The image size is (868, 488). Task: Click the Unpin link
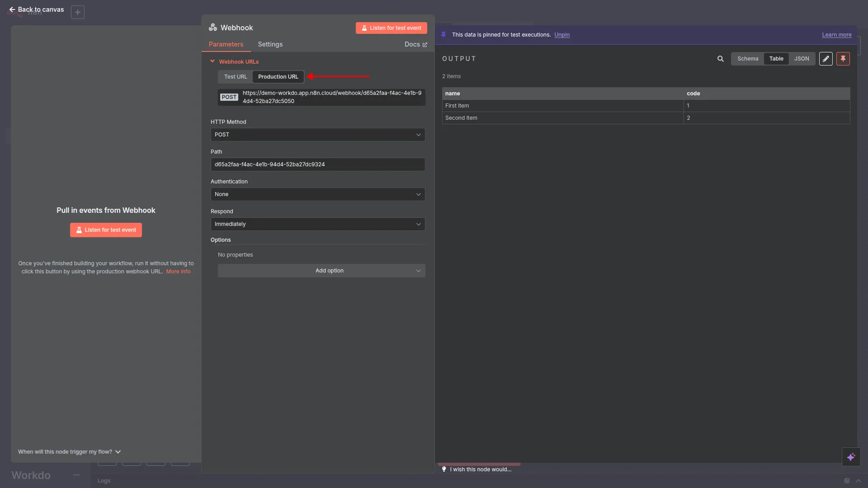(561, 35)
